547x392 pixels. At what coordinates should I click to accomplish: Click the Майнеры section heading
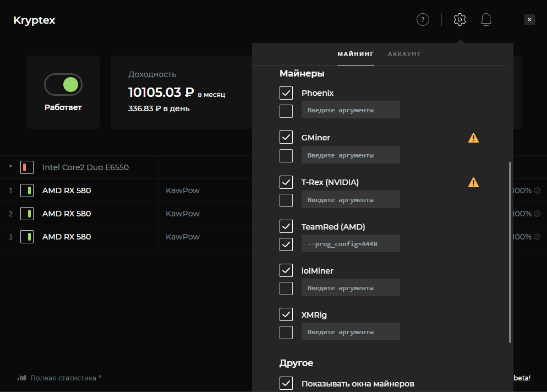point(302,74)
